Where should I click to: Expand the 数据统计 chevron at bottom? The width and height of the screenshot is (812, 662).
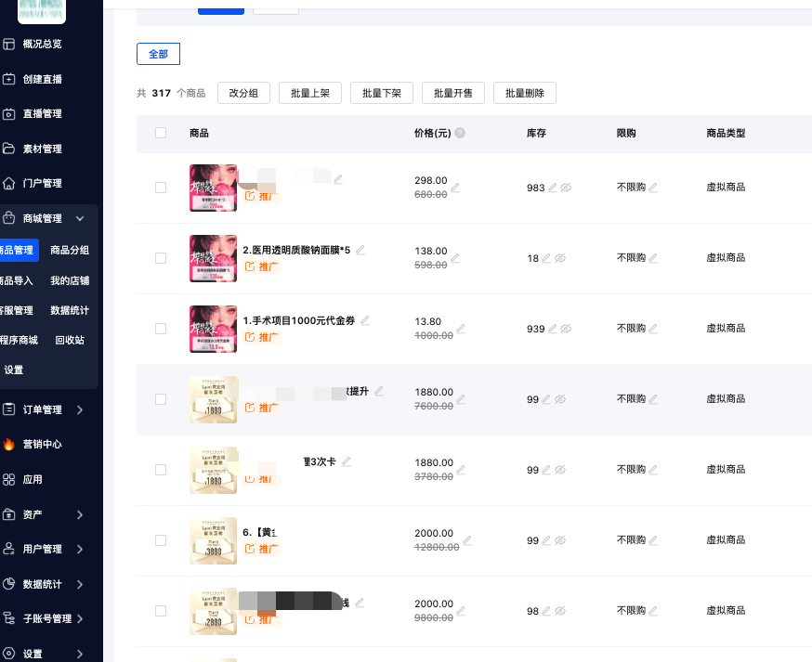click(x=80, y=584)
